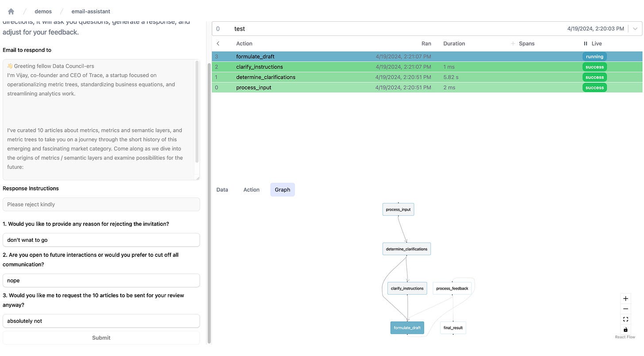Screen dimensions: 644x356
Task: Pause live updates with the Live toggle
Action: tap(586, 43)
